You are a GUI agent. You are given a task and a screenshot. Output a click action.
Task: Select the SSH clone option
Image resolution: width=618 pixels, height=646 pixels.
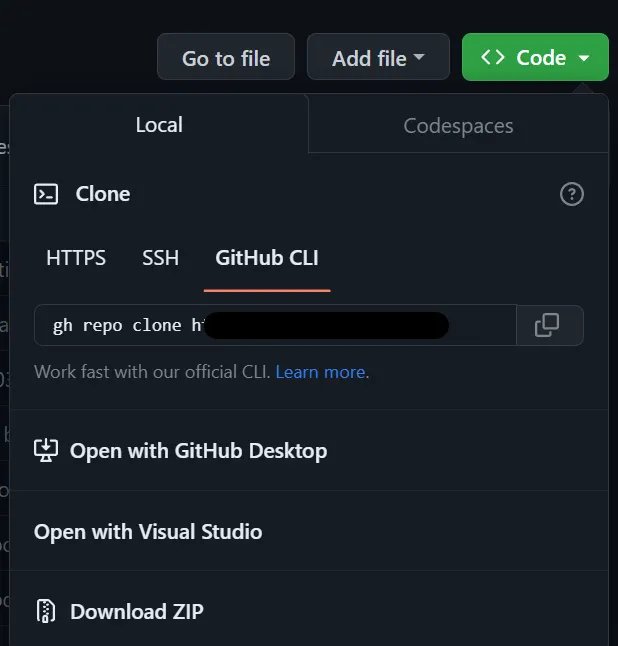(x=161, y=258)
